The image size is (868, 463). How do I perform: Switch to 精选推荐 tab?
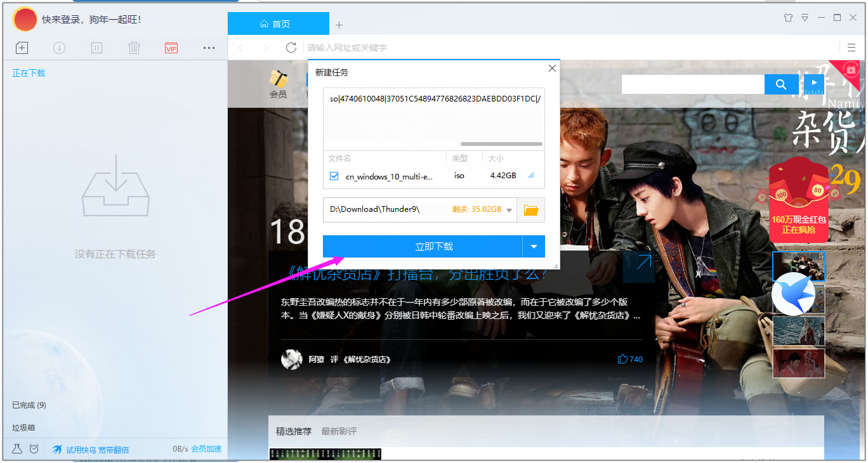coord(294,431)
